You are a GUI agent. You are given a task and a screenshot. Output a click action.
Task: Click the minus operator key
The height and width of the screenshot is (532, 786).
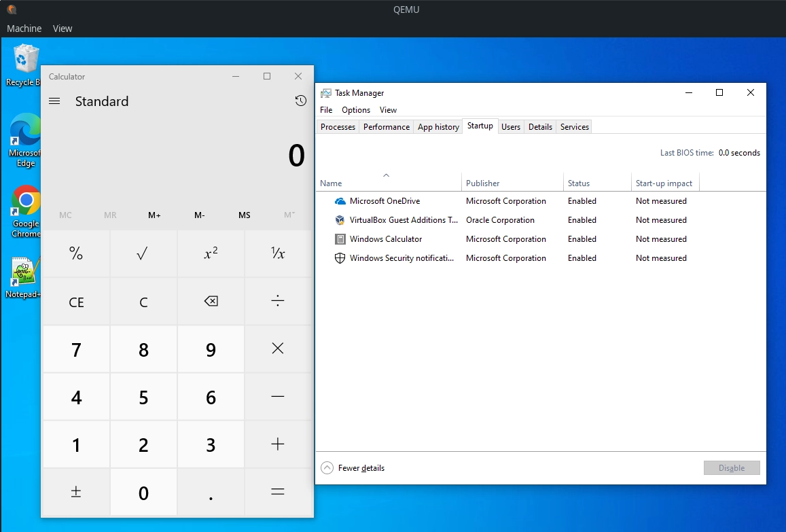[278, 397]
